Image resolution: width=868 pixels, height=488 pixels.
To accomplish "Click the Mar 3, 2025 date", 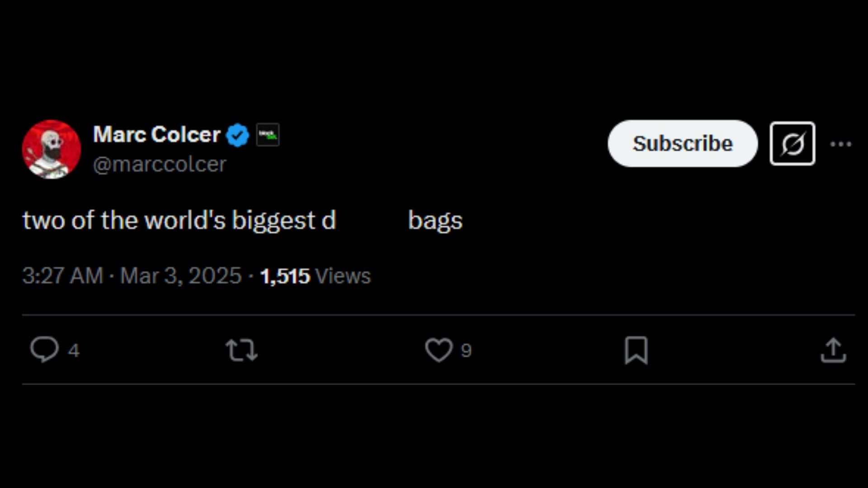I will pos(181,276).
